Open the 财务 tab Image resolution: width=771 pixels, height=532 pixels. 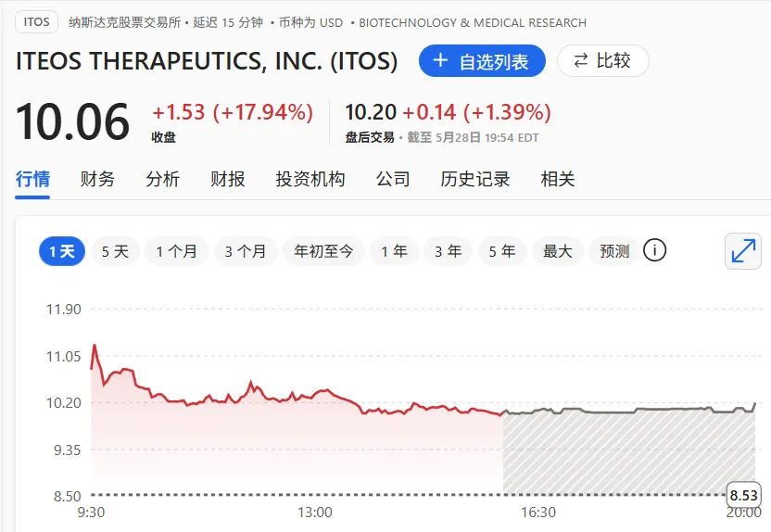pos(98,179)
